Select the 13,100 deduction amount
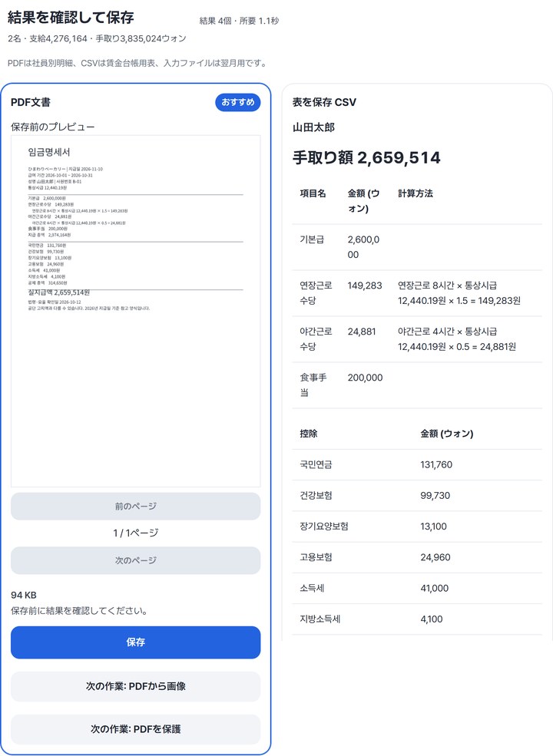553x756 pixels. coord(433,527)
